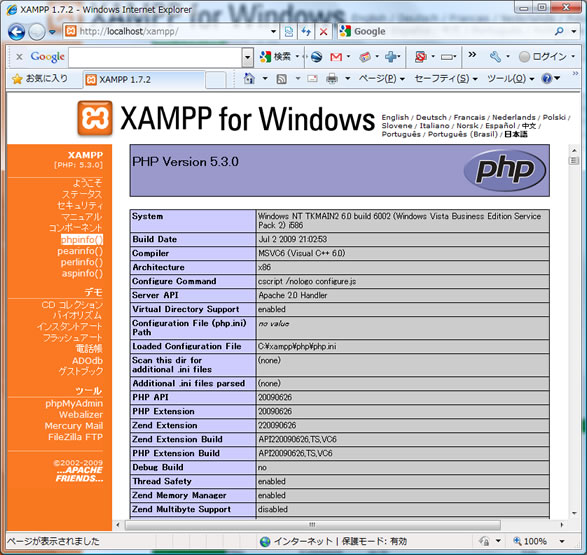The width and height of the screenshot is (587, 555).
Task: Switch page language to Italiano
Action: 434,126
